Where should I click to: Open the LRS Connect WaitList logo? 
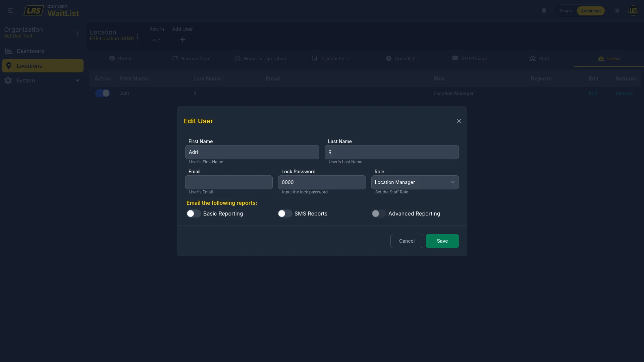tap(51, 11)
